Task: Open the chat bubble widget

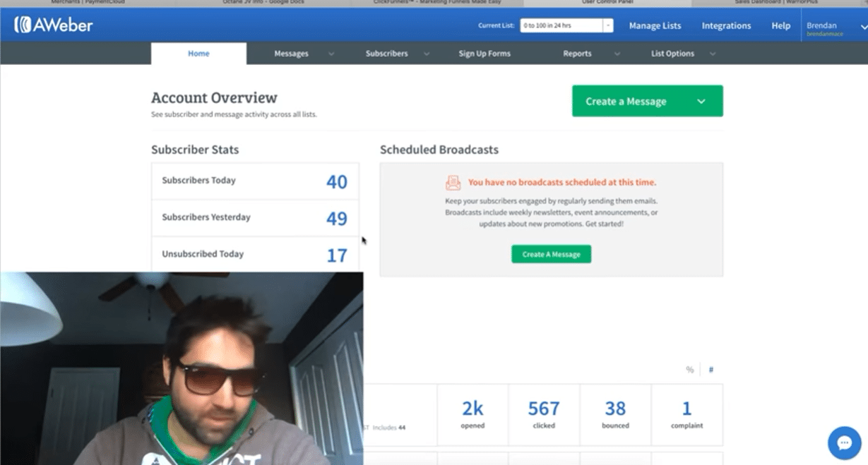Action: [x=844, y=443]
